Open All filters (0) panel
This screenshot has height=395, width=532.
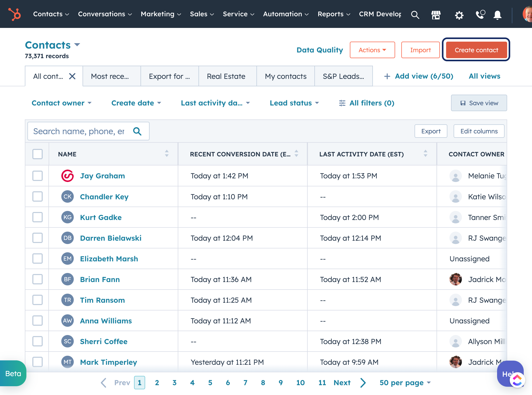(366, 103)
